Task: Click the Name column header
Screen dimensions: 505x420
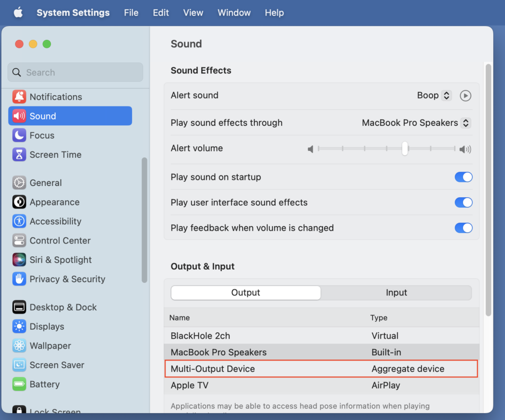Action: click(x=180, y=317)
